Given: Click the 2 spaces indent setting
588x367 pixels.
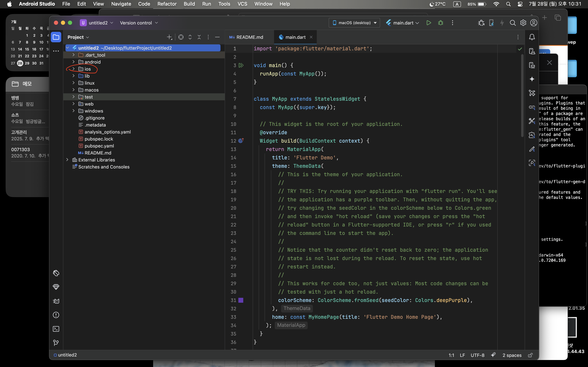Looking at the screenshot, I should (x=512, y=355).
